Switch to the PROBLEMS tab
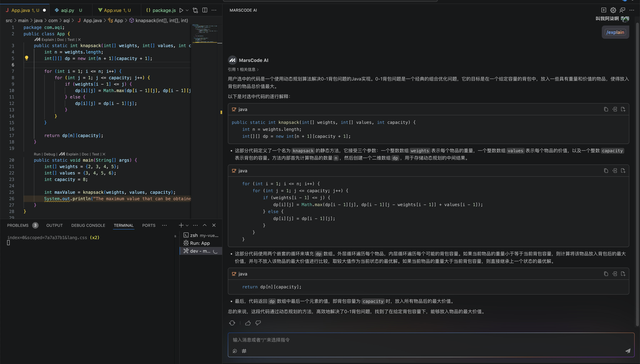Image resolution: width=640 pixels, height=364 pixels. click(18, 225)
